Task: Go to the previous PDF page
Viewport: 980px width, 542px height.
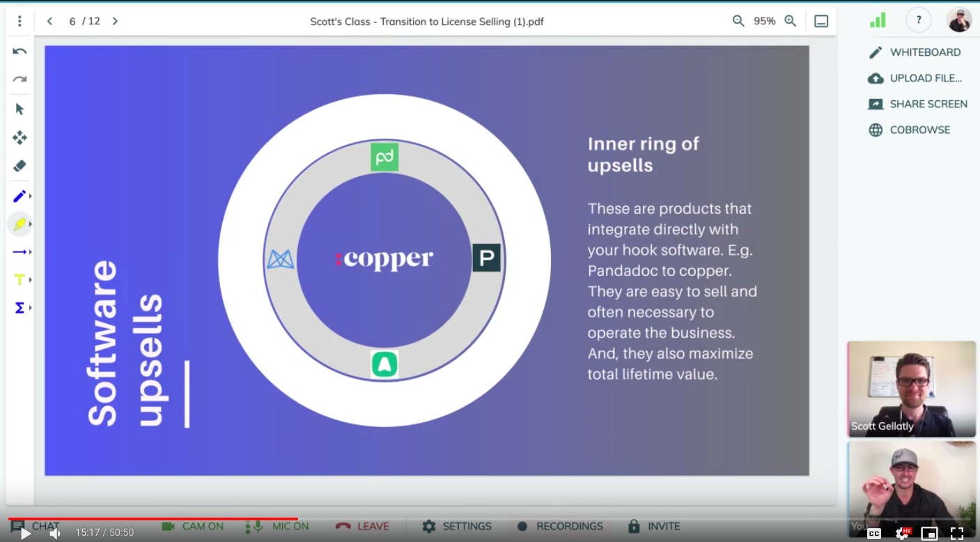Action: 49,22
